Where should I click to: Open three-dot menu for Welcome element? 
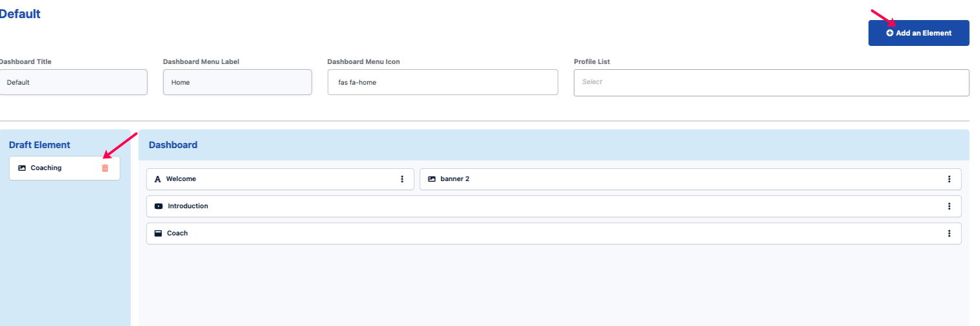coord(402,179)
